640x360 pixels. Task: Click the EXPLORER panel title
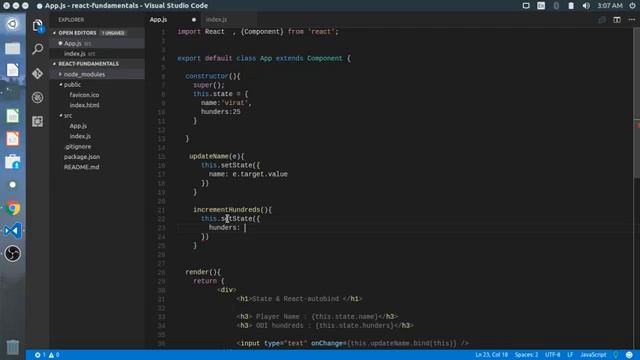(x=71, y=20)
